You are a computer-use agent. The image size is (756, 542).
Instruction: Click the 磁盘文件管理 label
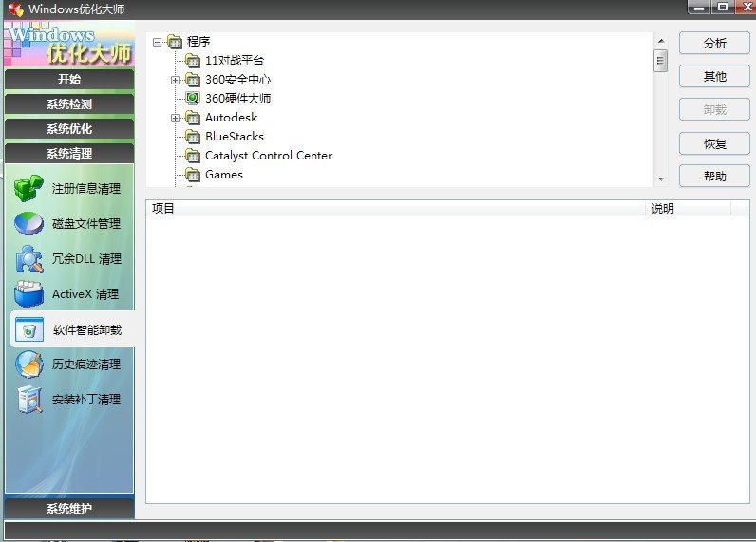click(x=86, y=224)
